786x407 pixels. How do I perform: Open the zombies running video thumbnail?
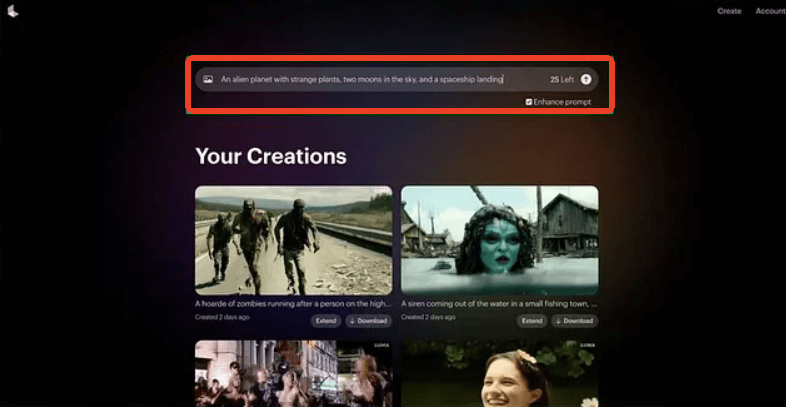pyautogui.click(x=294, y=241)
